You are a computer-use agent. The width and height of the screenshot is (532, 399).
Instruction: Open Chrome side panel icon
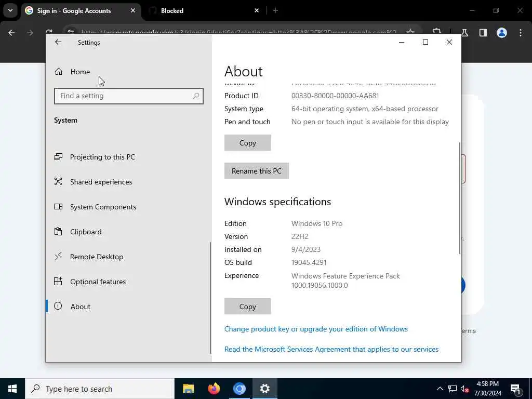pos(483,33)
